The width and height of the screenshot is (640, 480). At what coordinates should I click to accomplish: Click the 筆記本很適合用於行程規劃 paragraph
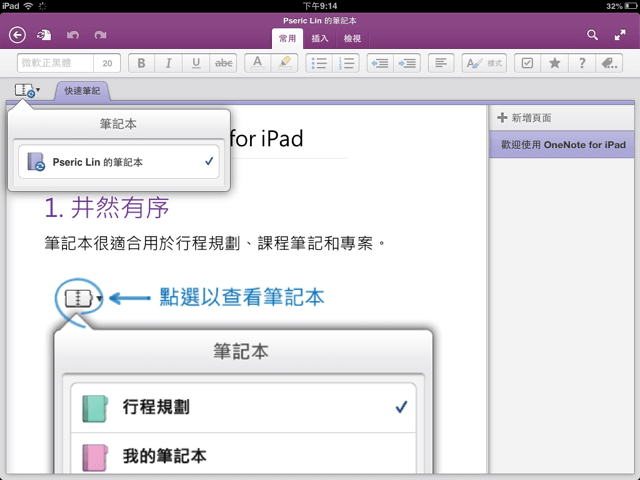(215, 244)
